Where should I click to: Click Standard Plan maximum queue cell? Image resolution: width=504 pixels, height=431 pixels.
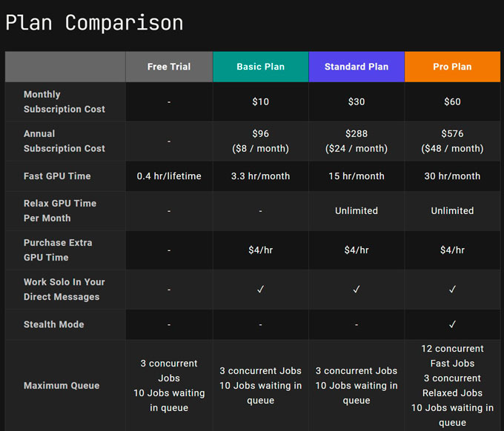pyautogui.click(x=357, y=385)
